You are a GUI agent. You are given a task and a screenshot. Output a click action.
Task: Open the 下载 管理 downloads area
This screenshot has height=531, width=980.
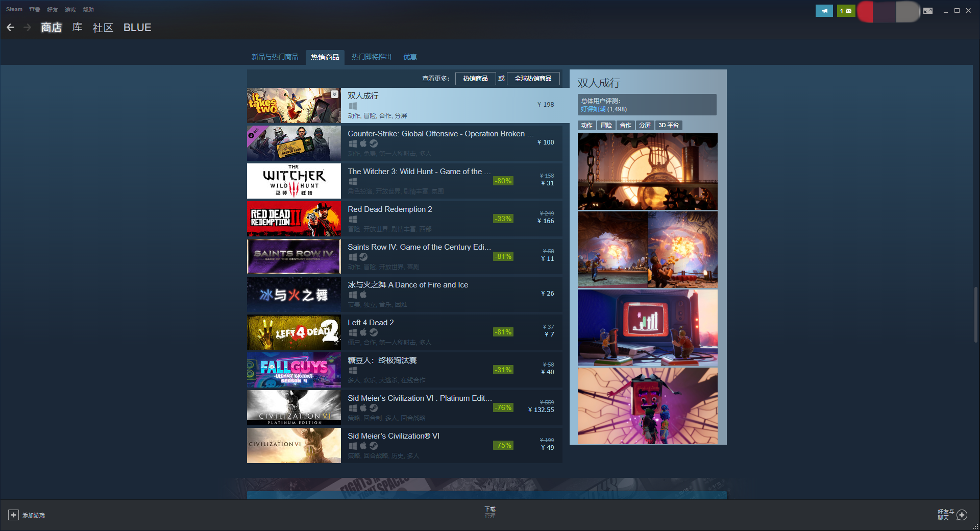490,513
